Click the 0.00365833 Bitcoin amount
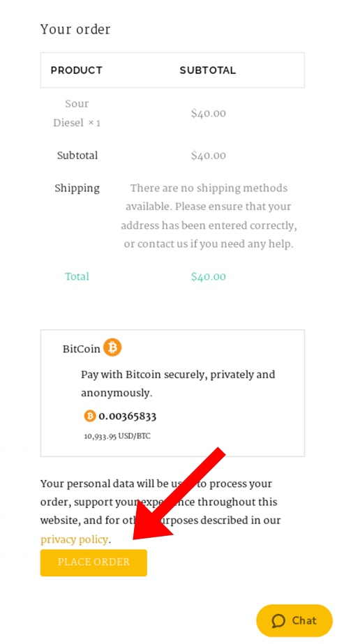Image resolution: width=344 pixels, height=644 pixels. pos(127,416)
